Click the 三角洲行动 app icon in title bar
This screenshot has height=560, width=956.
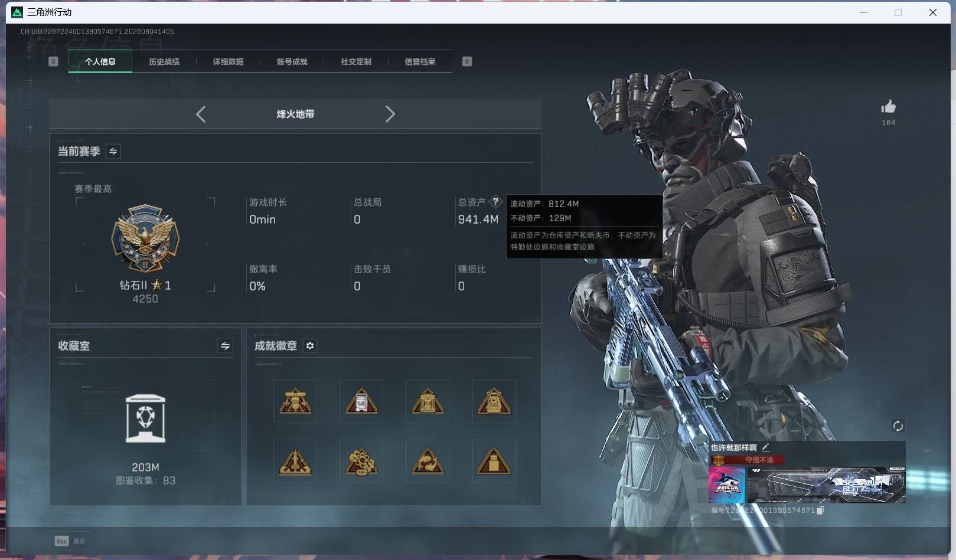click(17, 12)
